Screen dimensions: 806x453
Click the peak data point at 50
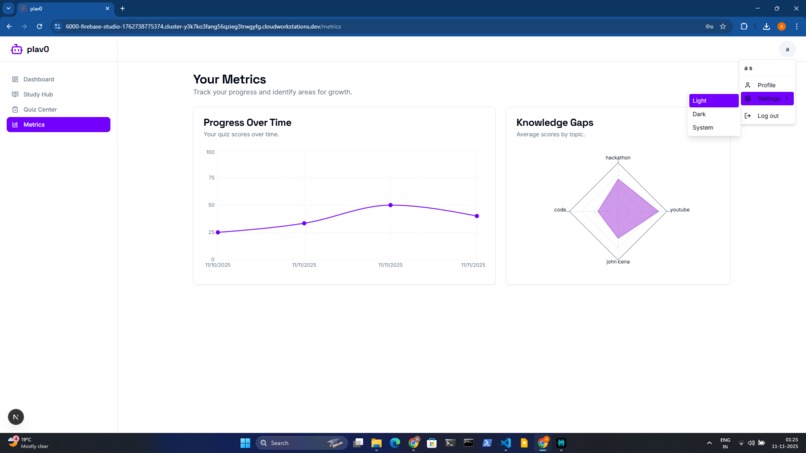click(x=391, y=205)
